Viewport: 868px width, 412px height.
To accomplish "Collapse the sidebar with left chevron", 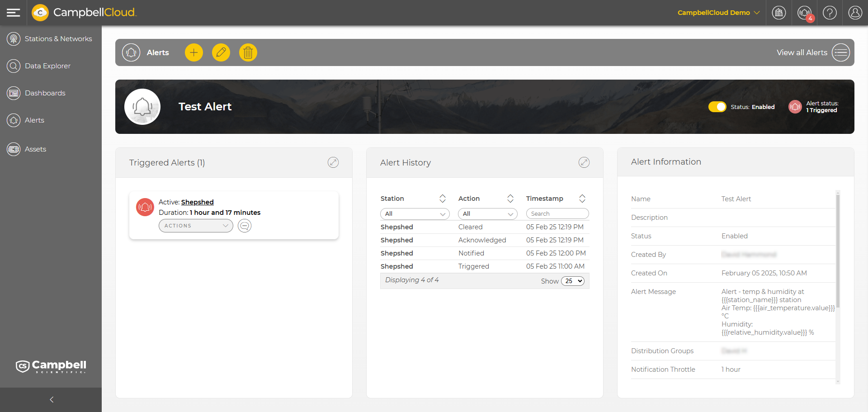I will click(52, 399).
